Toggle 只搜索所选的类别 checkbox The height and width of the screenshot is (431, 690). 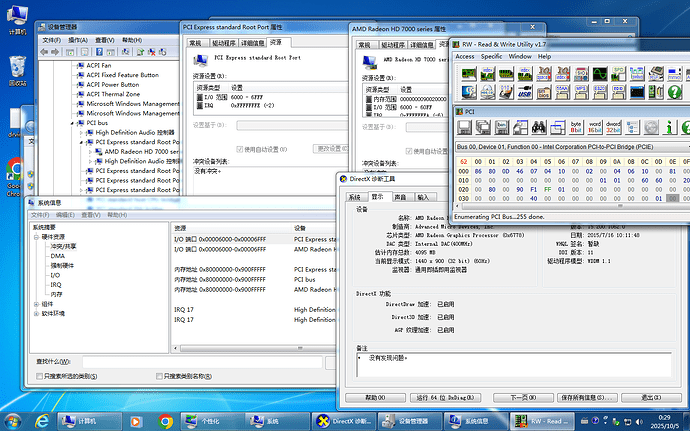point(39,376)
